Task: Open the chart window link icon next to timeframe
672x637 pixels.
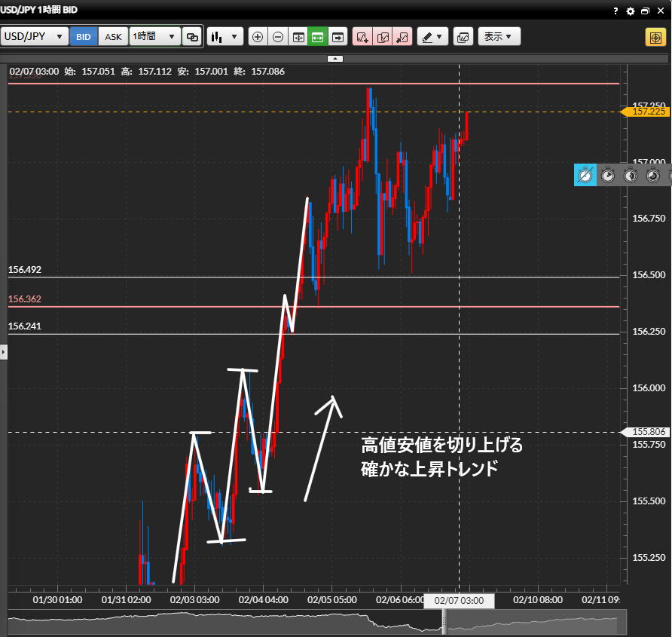Action: tap(192, 37)
